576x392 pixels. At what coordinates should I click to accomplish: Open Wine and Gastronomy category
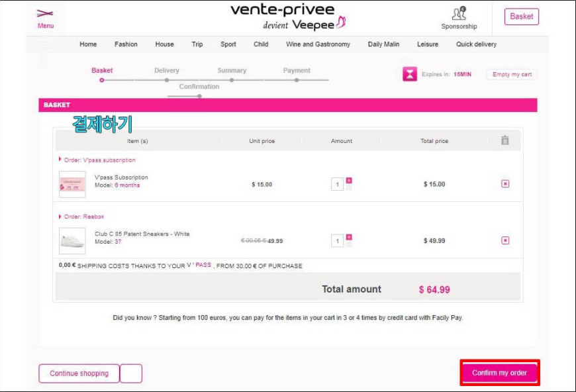[x=318, y=44]
